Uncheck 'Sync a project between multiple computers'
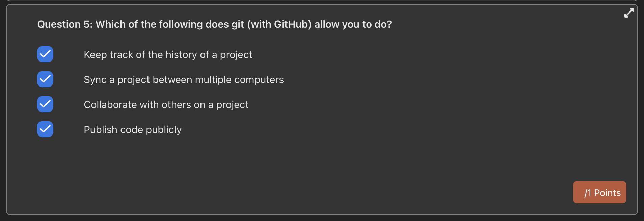The image size is (644, 221). click(45, 79)
